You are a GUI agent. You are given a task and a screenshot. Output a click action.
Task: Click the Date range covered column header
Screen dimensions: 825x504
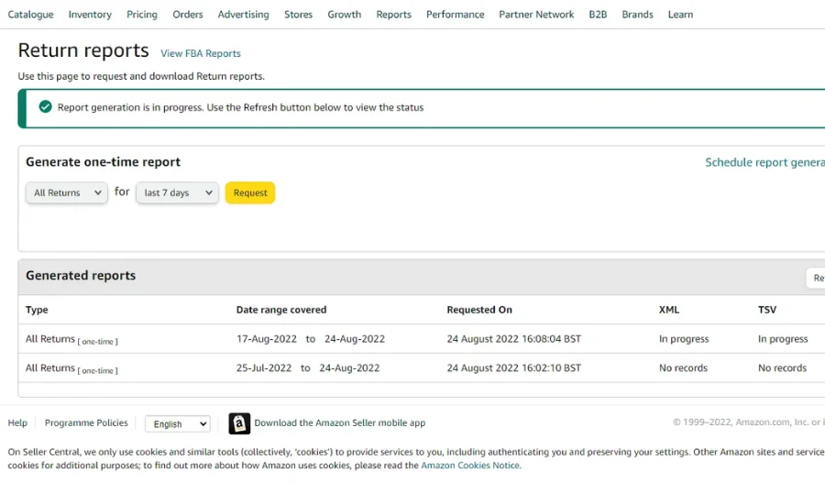(x=281, y=310)
